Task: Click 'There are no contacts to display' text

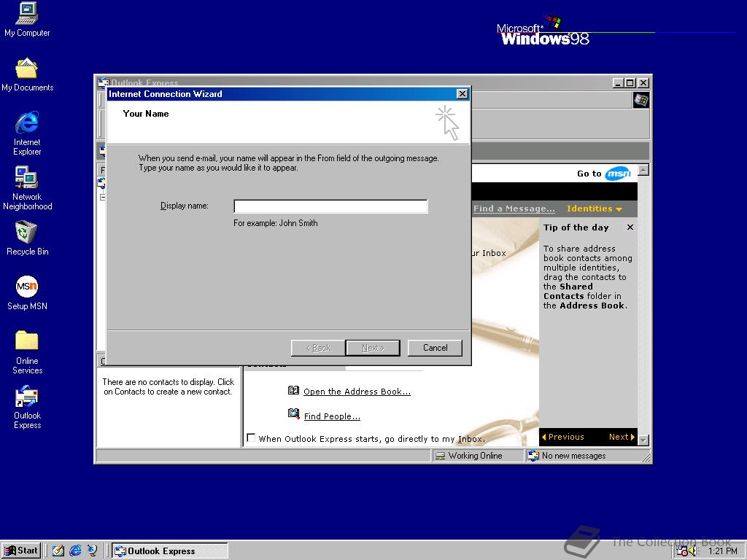Action: (169, 386)
